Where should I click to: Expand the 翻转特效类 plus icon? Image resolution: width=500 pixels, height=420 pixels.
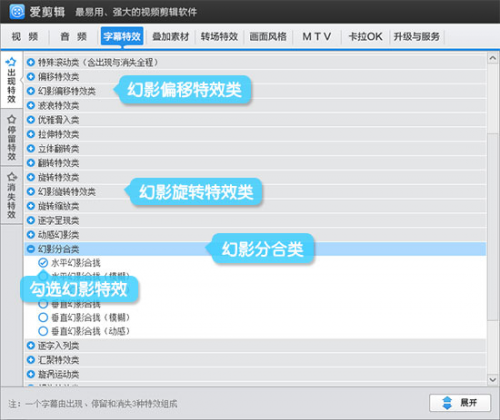pos(31,163)
